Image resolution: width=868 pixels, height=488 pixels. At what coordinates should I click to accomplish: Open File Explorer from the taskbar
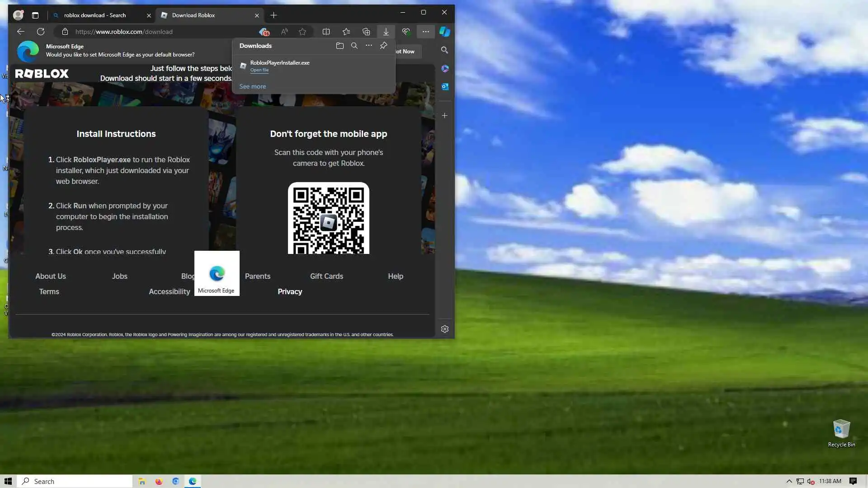coord(142,481)
